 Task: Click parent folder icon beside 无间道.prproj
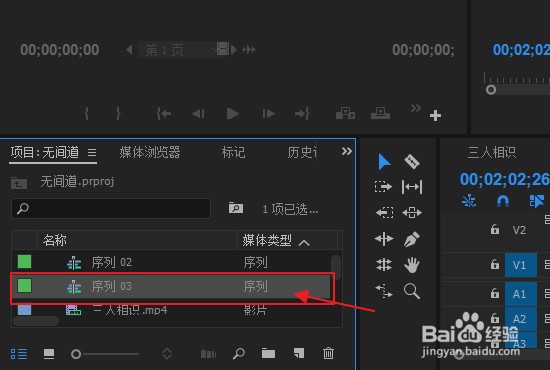(x=19, y=183)
